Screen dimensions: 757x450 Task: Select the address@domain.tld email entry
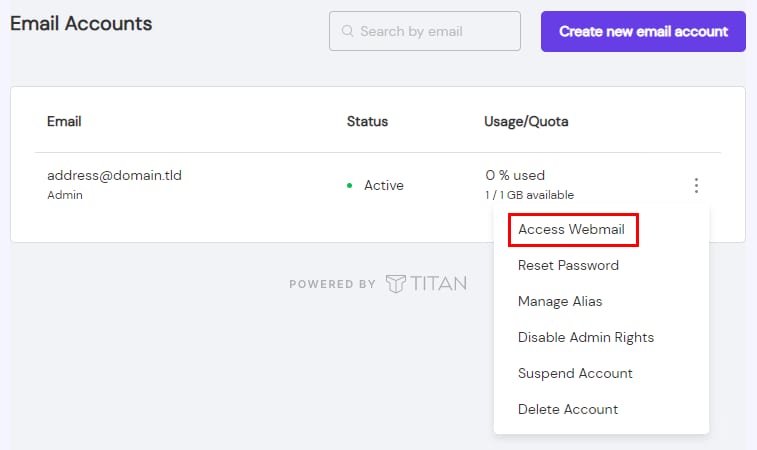coord(114,175)
